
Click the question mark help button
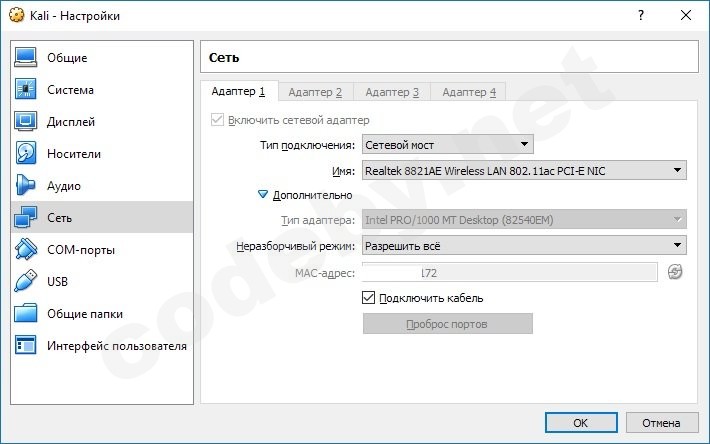(641, 15)
